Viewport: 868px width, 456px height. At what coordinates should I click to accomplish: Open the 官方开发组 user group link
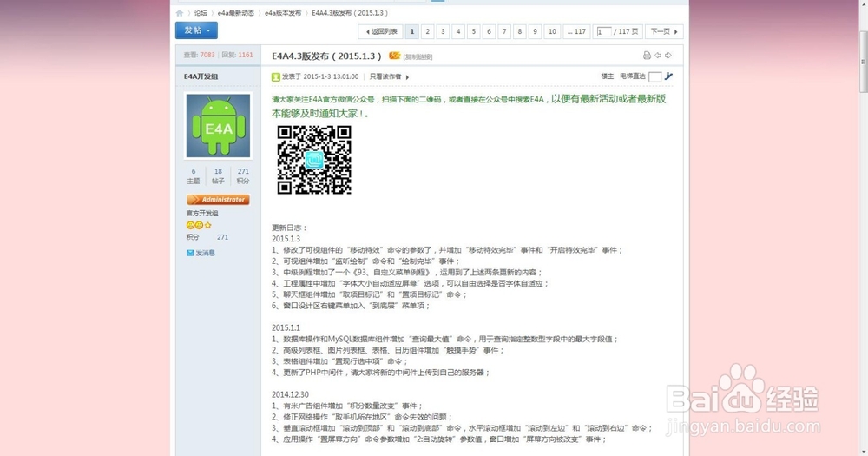202,214
